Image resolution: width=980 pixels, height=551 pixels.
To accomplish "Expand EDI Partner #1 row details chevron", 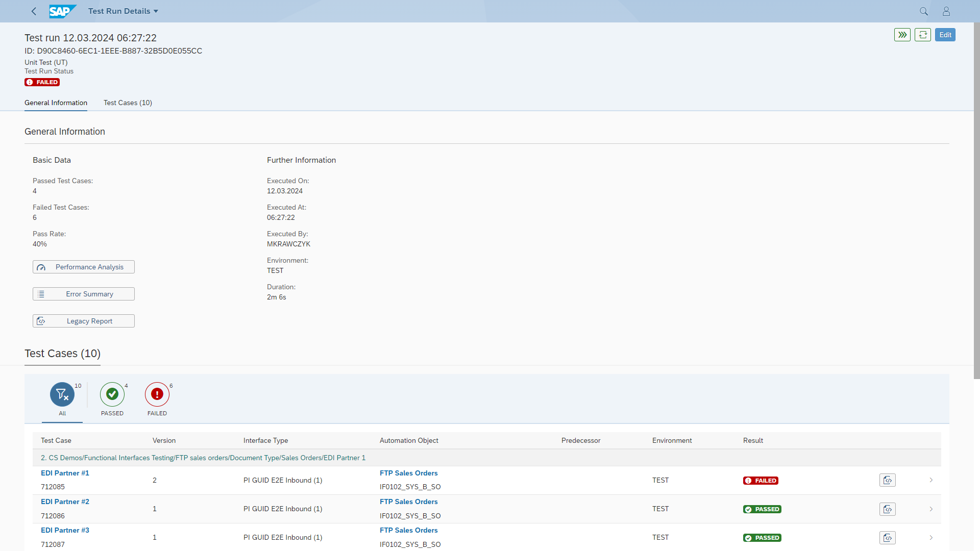I will click(931, 480).
